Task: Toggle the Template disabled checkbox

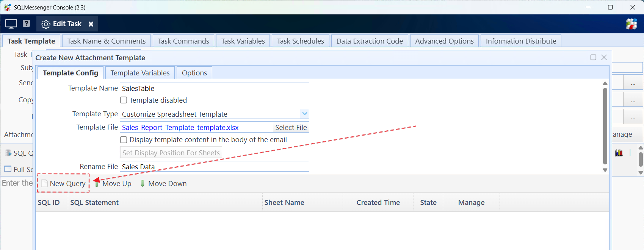Action: coord(124,100)
